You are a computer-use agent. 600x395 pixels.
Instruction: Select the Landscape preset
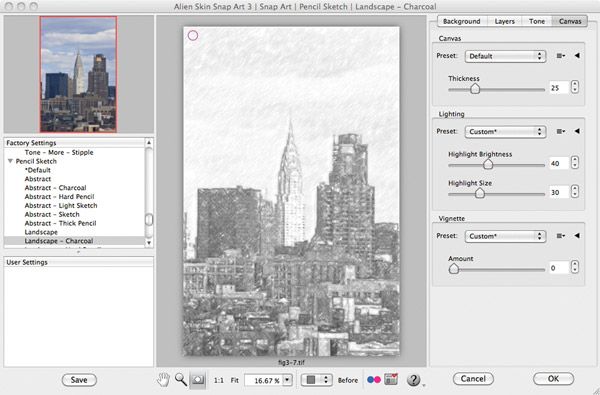point(41,232)
